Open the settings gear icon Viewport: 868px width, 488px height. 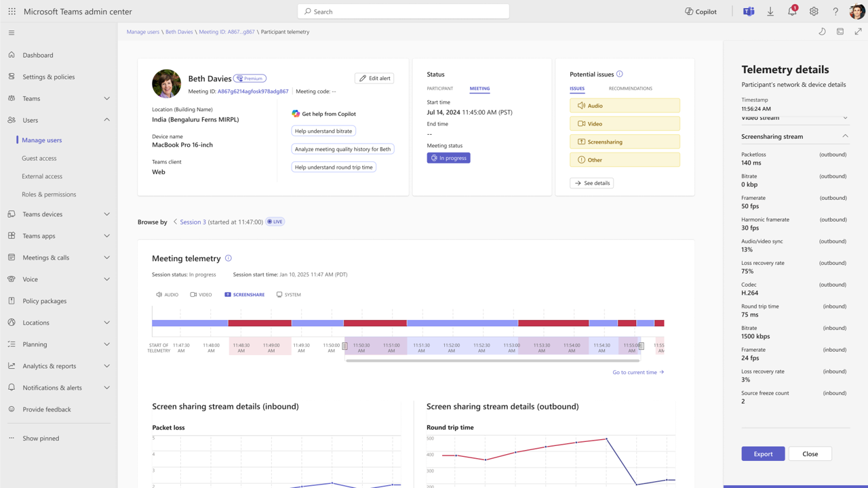pyautogui.click(x=814, y=12)
